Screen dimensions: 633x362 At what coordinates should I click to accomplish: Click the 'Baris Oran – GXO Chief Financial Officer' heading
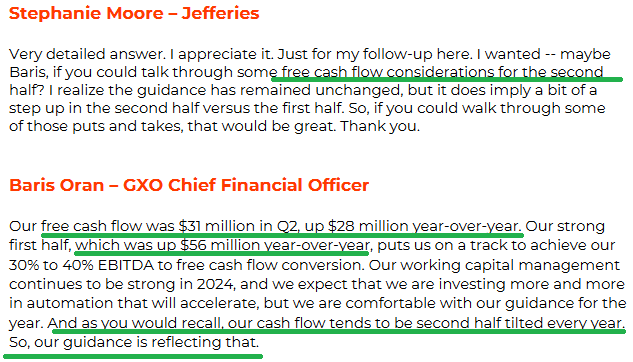click(189, 185)
